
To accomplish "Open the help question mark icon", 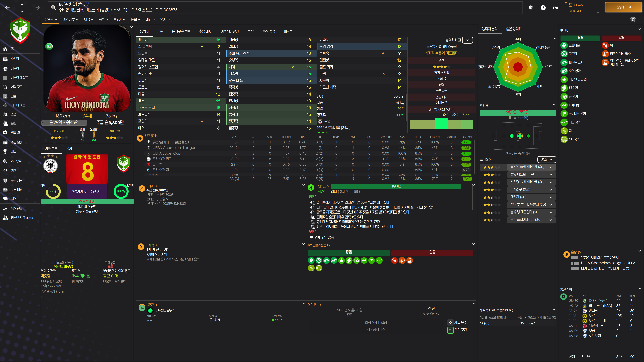I will [543, 8].
